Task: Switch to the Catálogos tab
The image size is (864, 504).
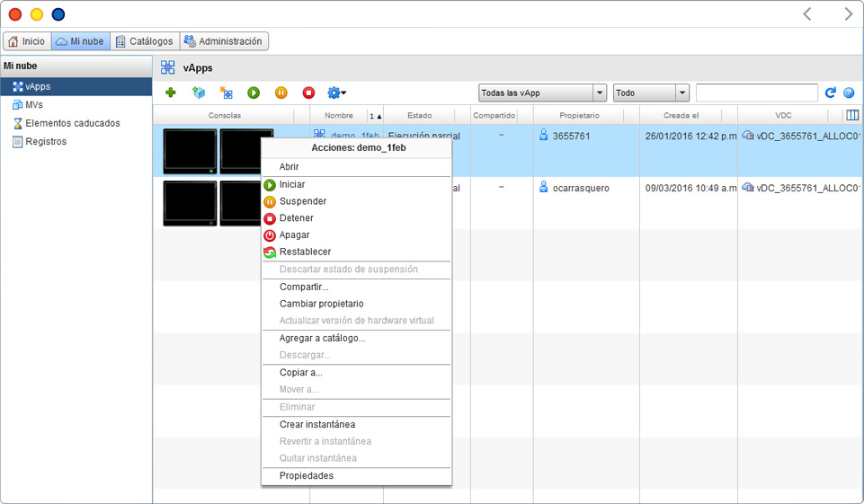Action: click(x=145, y=41)
